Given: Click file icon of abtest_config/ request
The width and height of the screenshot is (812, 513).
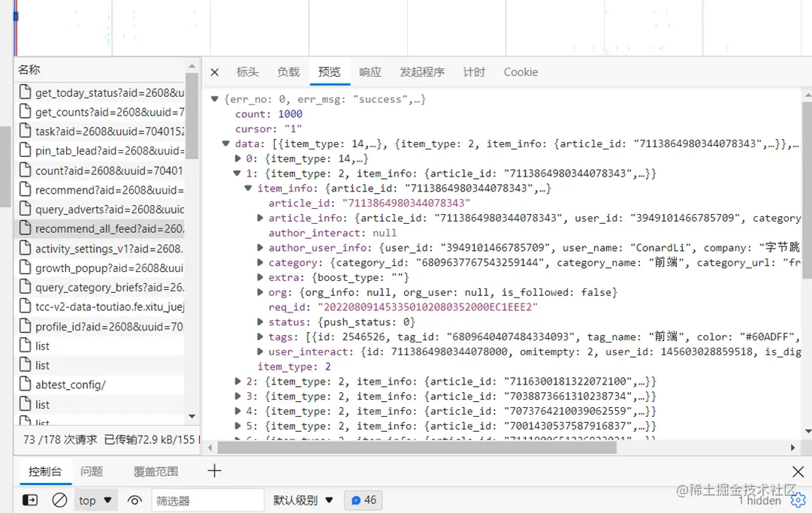Looking at the screenshot, I should coord(25,384).
